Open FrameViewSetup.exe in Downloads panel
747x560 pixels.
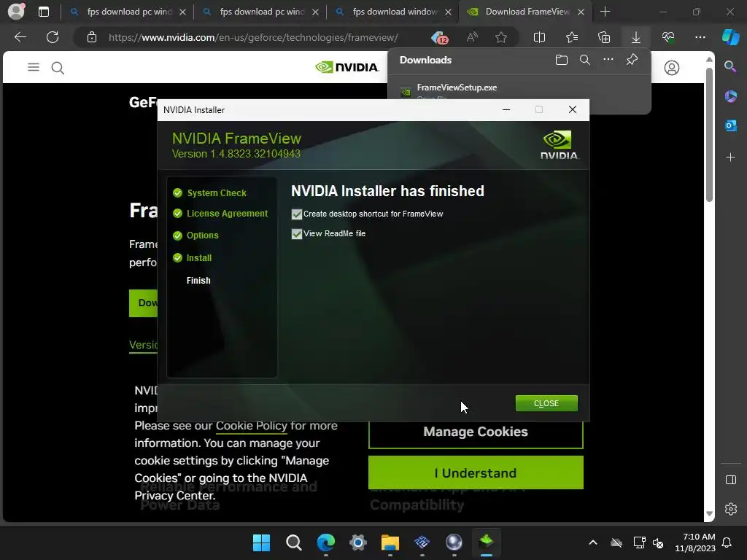457,87
